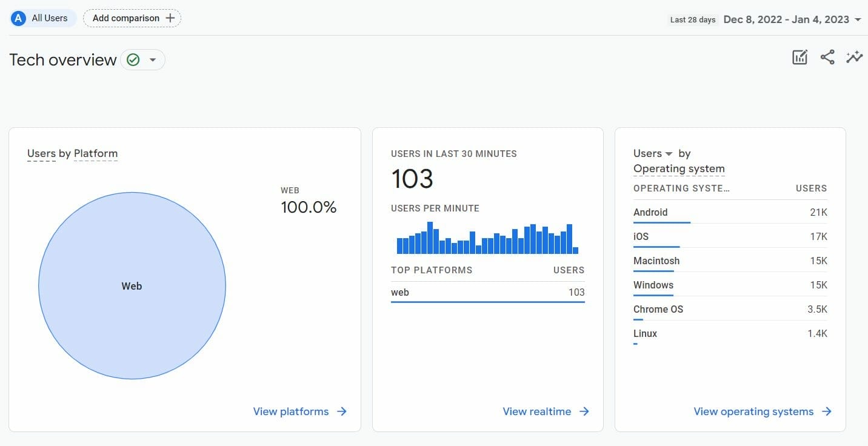Image resolution: width=868 pixels, height=446 pixels.
Task: Click the Add comparison chip
Action: pyautogui.click(x=126, y=18)
